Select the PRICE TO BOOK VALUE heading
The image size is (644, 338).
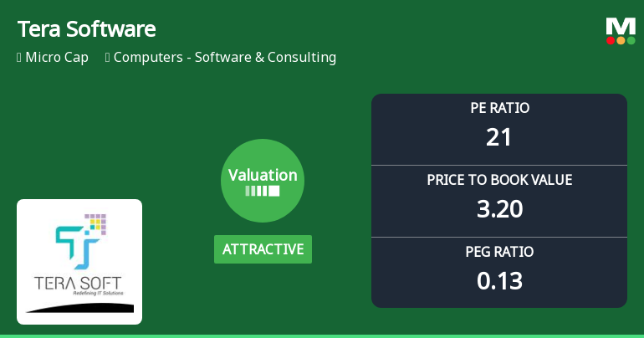click(x=499, y=180)
